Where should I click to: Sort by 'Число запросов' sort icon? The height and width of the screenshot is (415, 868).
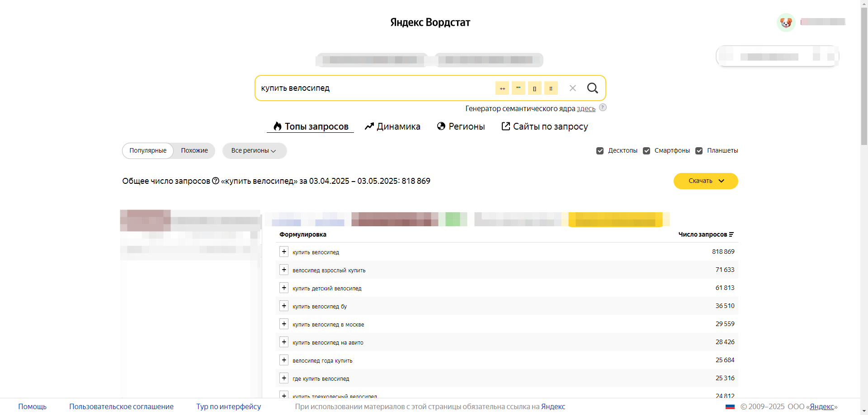(x=731, y=234)
